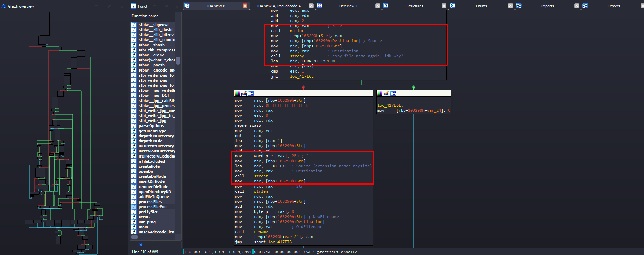The height and width of the screenshot is (255, 644).
Task: Set node color for loc_417E6E block
Action: tap(380, 93)
